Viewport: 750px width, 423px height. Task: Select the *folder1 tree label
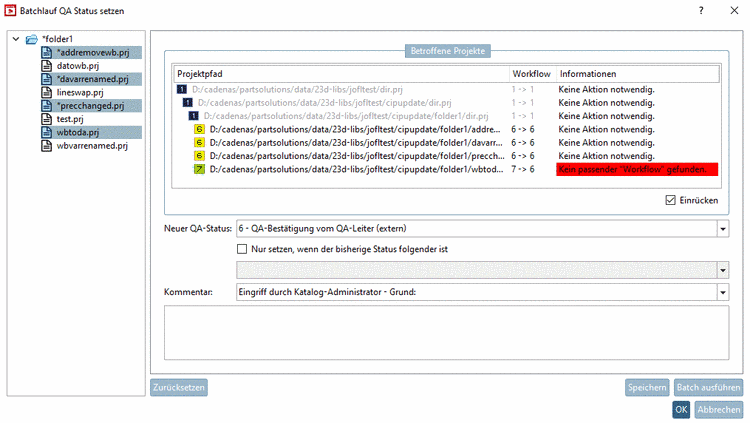tap(57, 39)
